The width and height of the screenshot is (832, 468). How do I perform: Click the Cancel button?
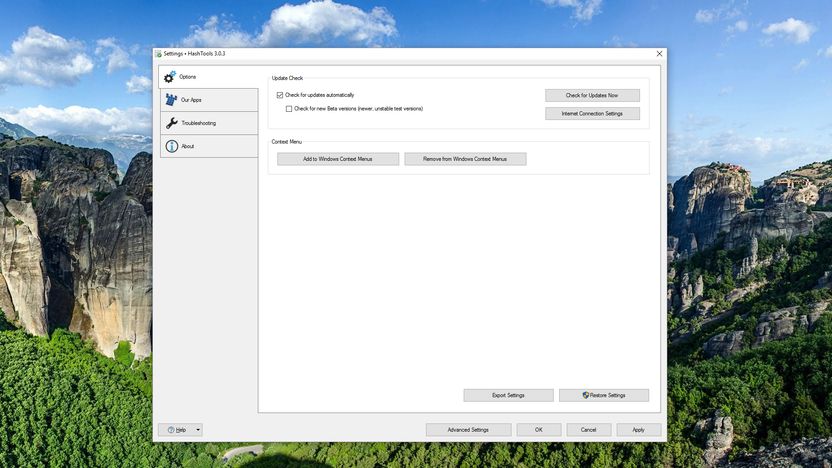(x=589, y=430)
